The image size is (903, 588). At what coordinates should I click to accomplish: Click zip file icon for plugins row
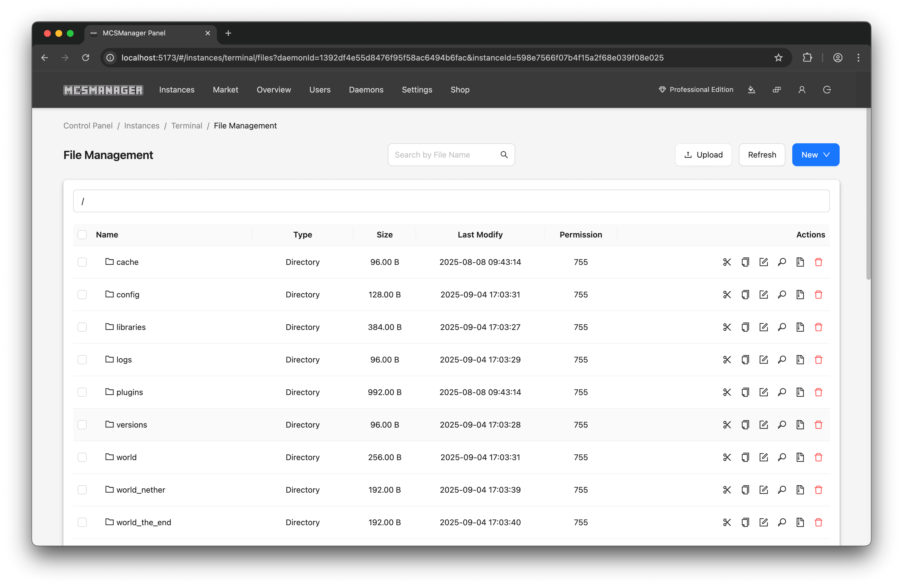tap(800, 392)
